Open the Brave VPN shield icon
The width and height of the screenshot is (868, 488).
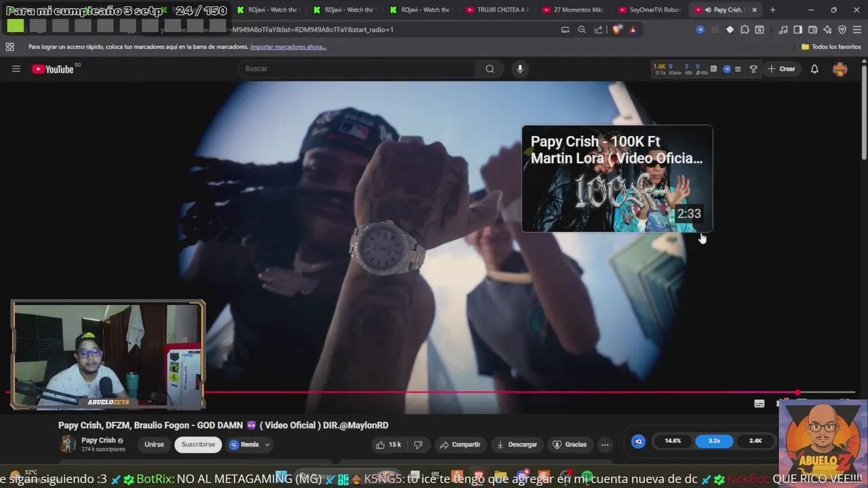(x=842, y=30)
